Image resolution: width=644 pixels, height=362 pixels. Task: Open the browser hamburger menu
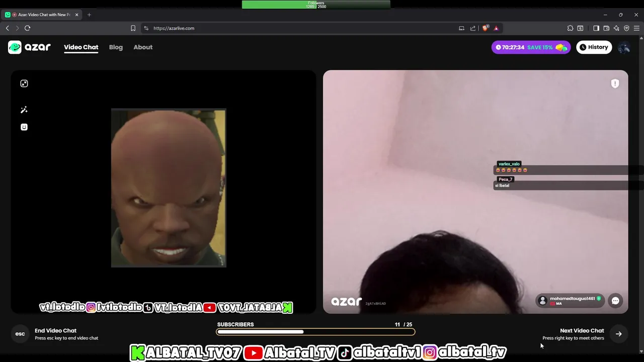point(636,28)
